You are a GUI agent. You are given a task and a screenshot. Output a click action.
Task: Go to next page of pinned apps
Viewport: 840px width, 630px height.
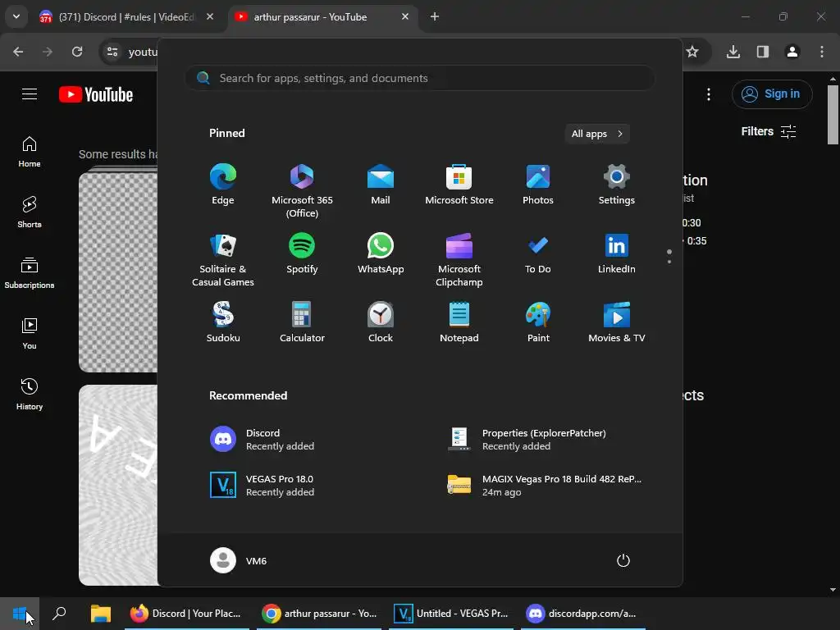pos(669,262)
